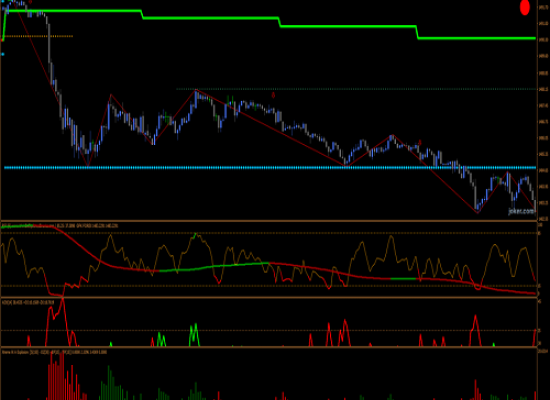
Task: Click the second sub-window indicator label
Action: coord(28,302)
